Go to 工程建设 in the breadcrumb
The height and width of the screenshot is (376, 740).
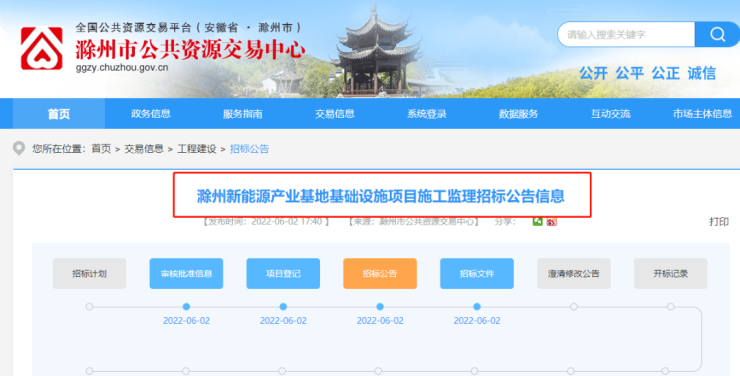point(197,149)
